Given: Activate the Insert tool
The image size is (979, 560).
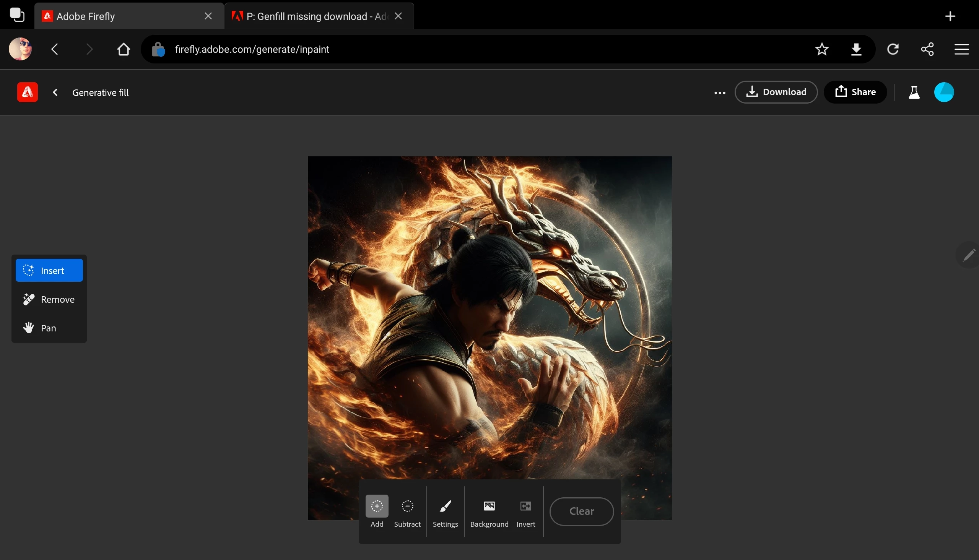Looking at the screenshot, I should click(x=49, y=270).
